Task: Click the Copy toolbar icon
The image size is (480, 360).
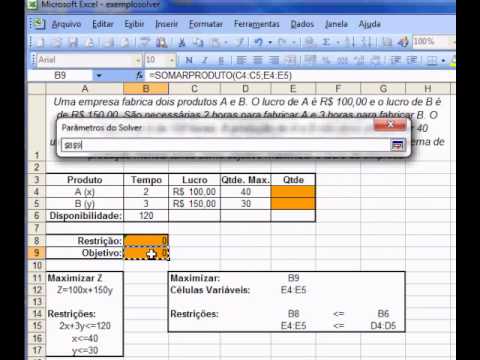Action: pyautogui.click(x=199, y=42)
